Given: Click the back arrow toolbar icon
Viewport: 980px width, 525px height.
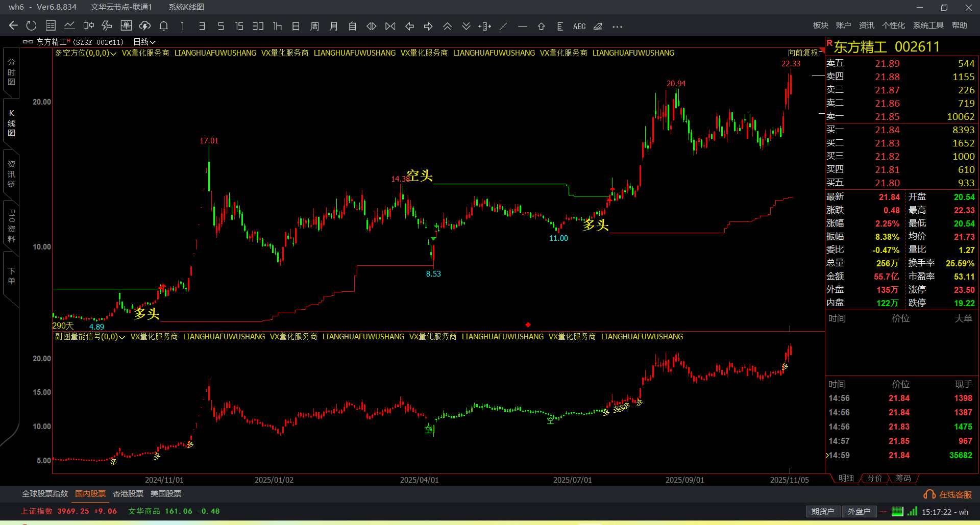Looking at the screenshot, I should 13,26.
